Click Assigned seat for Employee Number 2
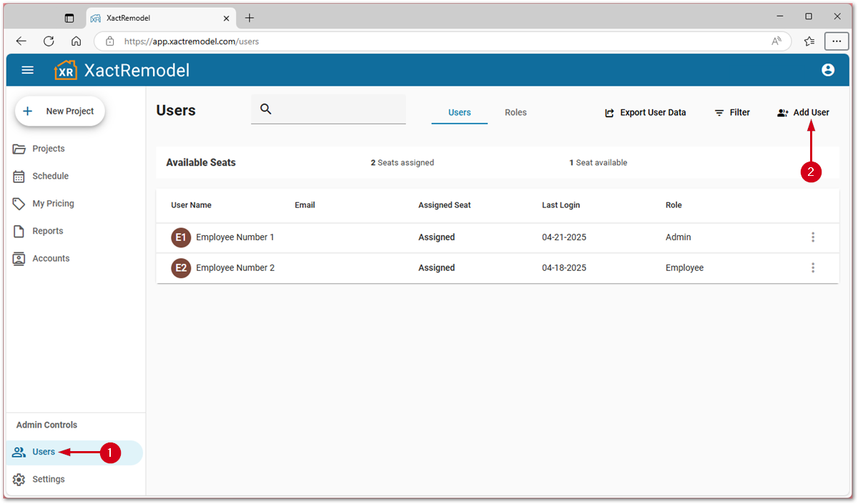858x504 pixels. (436, 268)
